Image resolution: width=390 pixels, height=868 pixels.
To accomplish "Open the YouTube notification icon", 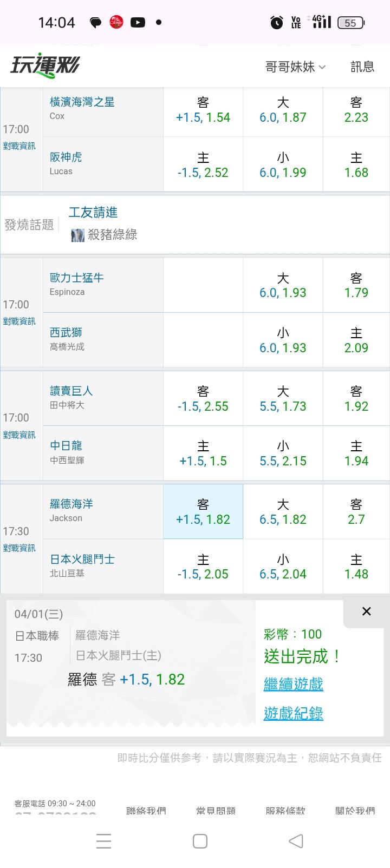I will [138, 22].
